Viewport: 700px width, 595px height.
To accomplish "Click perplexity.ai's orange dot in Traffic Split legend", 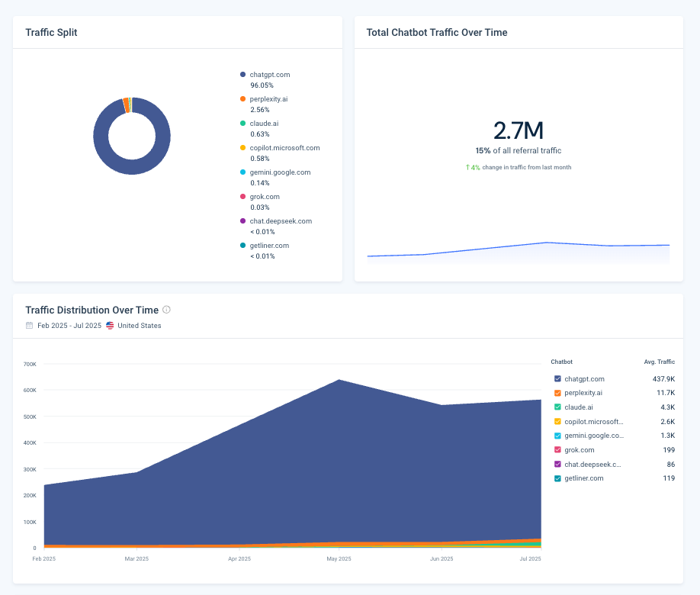I will (242, 98).
